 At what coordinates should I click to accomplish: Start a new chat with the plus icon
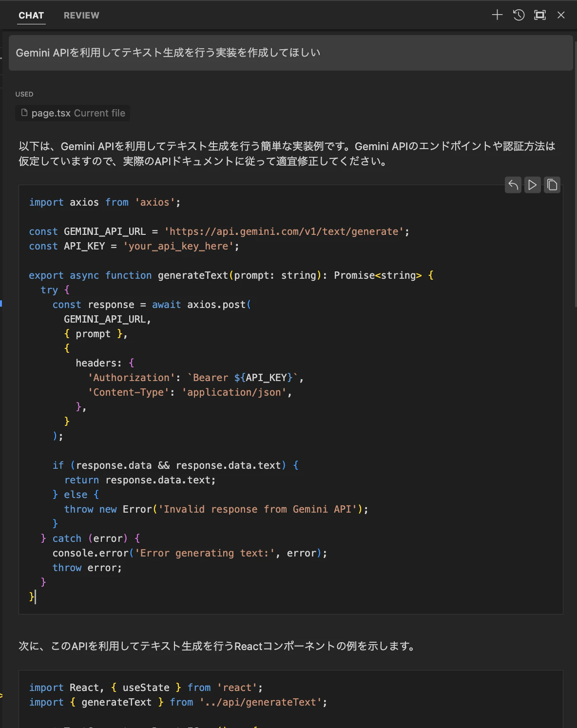tap(497, 15)
